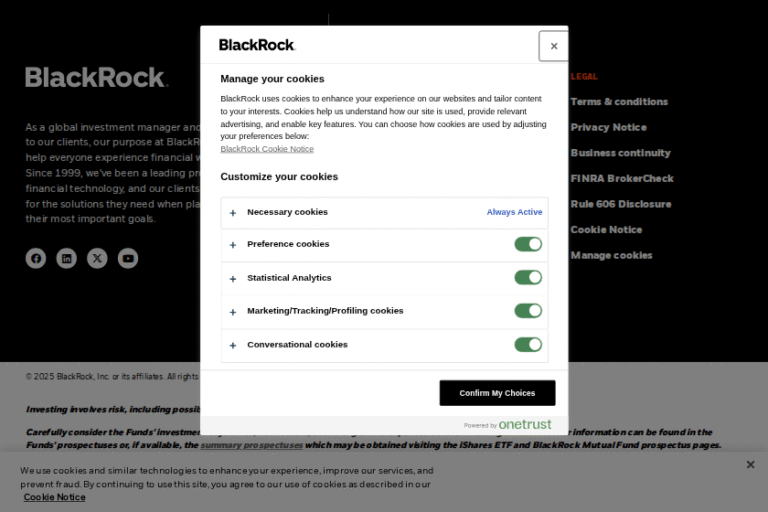Toggle Marketing/Tracking/Profiling cookies switch
Image resolution: width=768 pixels, height=512 pixels.
(528, 311)
